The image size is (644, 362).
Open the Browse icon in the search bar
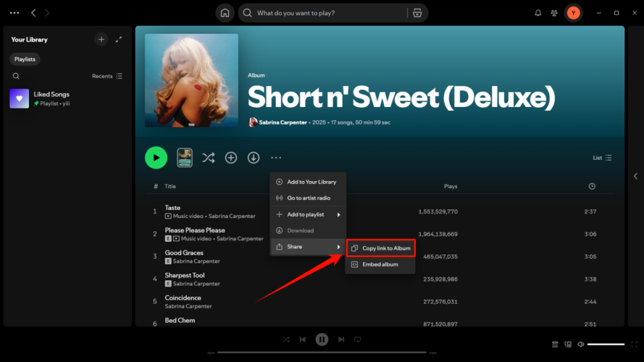[x=418, y=13]
